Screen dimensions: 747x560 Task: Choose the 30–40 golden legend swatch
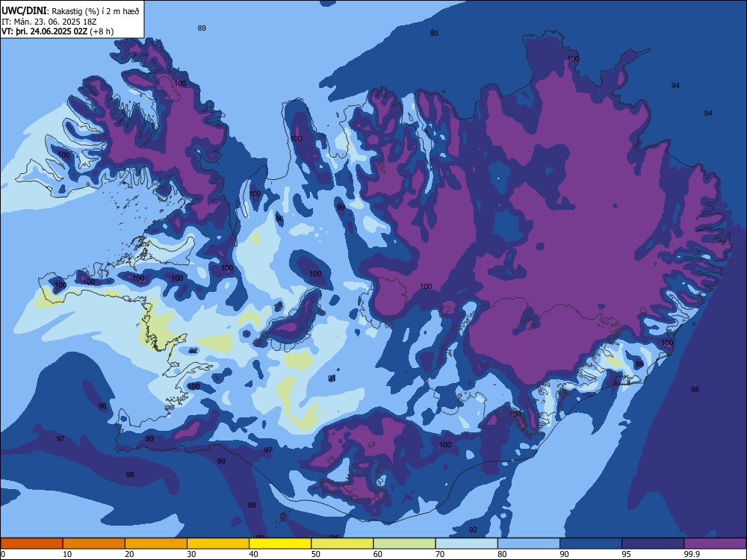(218, 544)
